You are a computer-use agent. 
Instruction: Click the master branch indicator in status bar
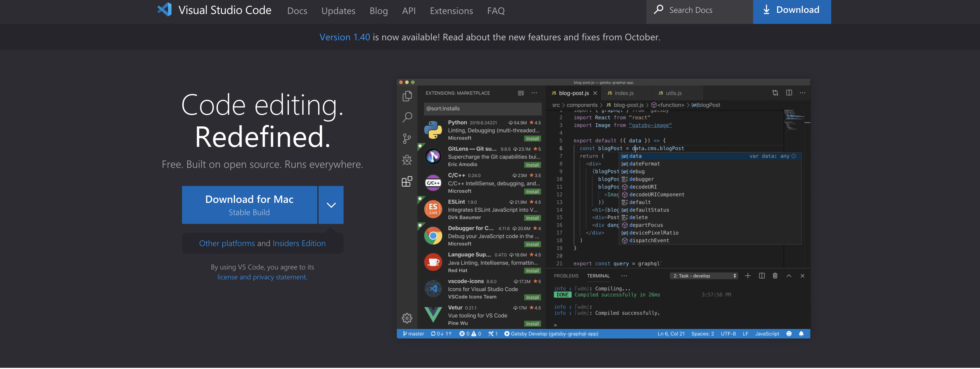(414, 334)
